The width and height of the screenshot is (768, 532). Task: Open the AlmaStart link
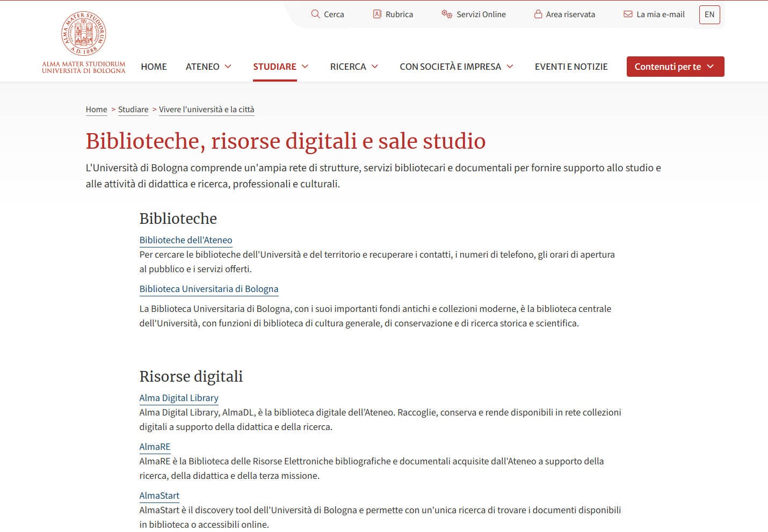[x=160, y=495]
